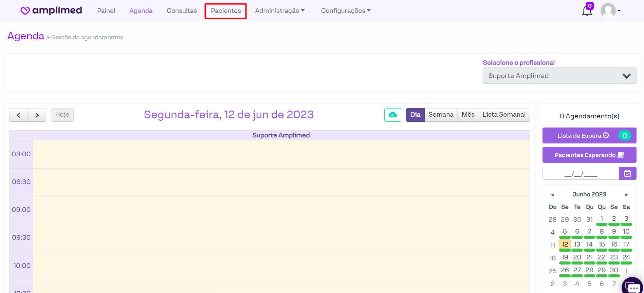Open the Pacientes menu item
This screenshot has height=293, width=644.
(226, 11)
